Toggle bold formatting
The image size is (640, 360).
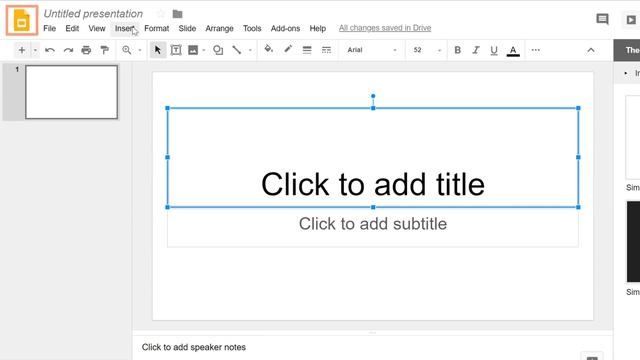pyautogui.click(x=458, y=50)
